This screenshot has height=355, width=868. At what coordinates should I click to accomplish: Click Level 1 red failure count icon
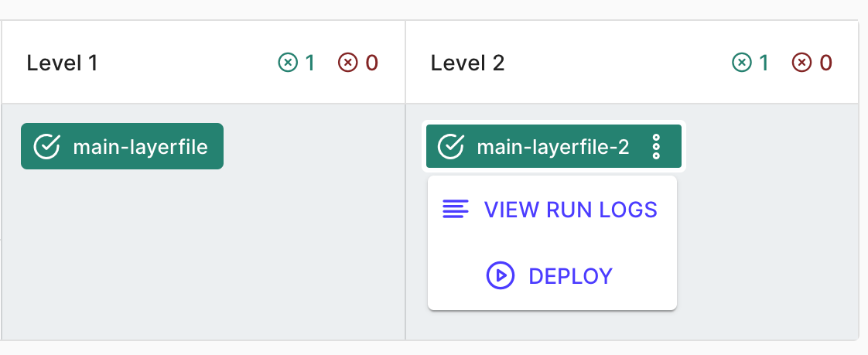pos(348,63)
